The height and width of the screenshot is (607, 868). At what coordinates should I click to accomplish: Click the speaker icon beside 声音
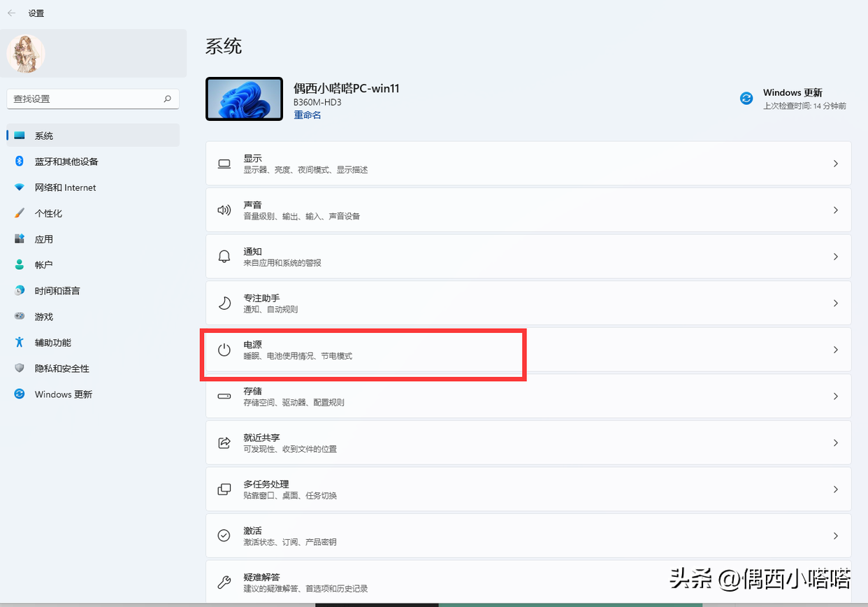click(224, 210)
